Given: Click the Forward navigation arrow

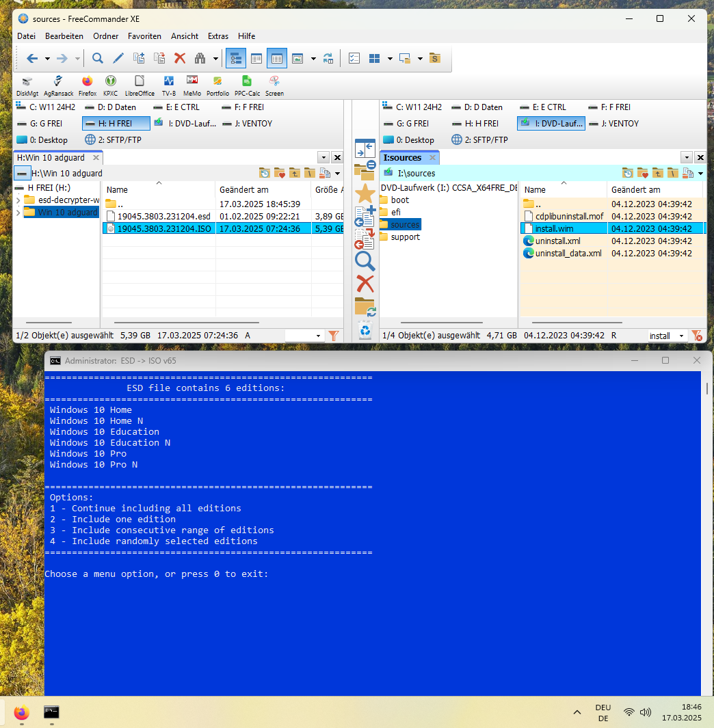Looking at the screenshot, I should coord(62,59).
